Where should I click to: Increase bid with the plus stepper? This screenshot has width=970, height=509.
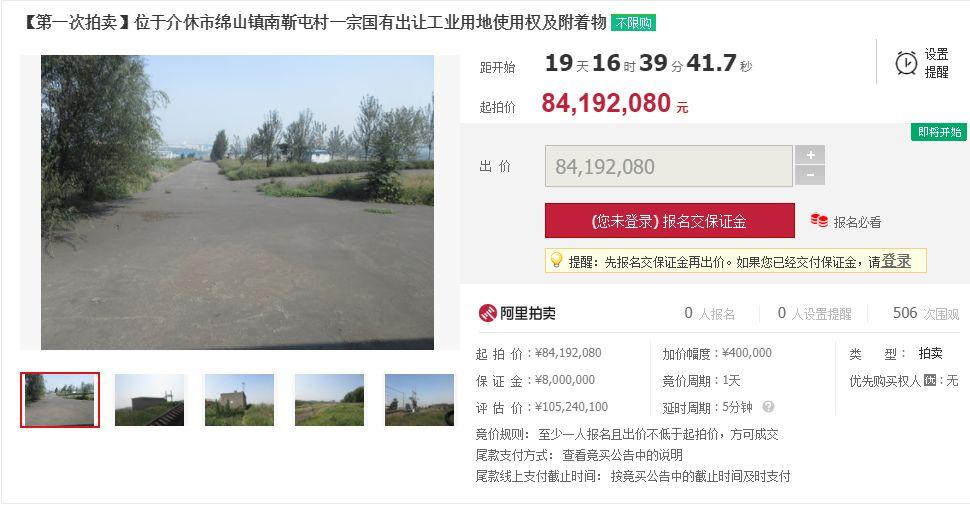[810, 155]
